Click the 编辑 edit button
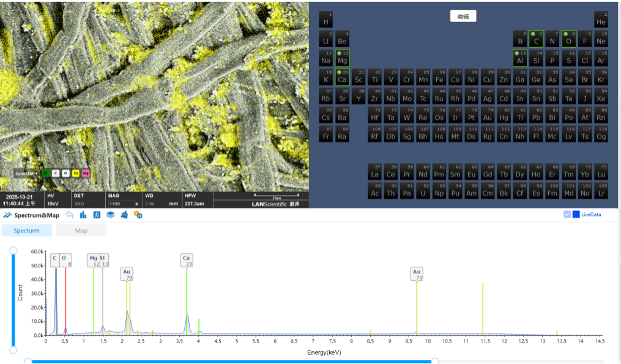The width and height of the screenshot is (621, 364). (x=463, y=17)
